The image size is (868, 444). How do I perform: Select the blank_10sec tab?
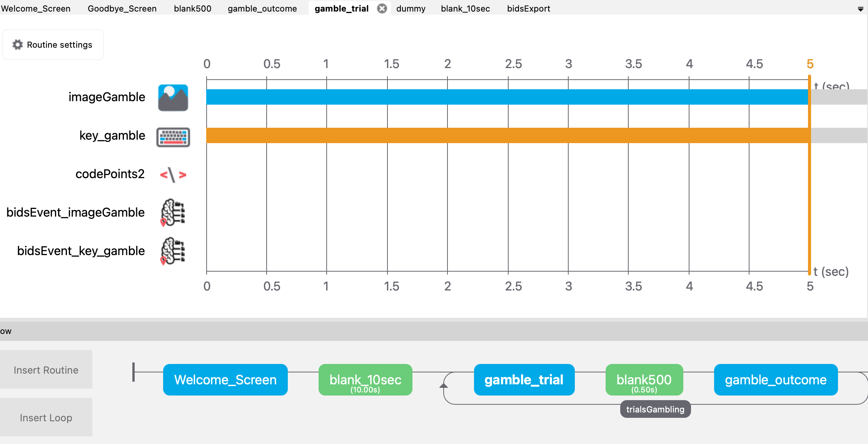pyautogui.click(x=466, y=8)
